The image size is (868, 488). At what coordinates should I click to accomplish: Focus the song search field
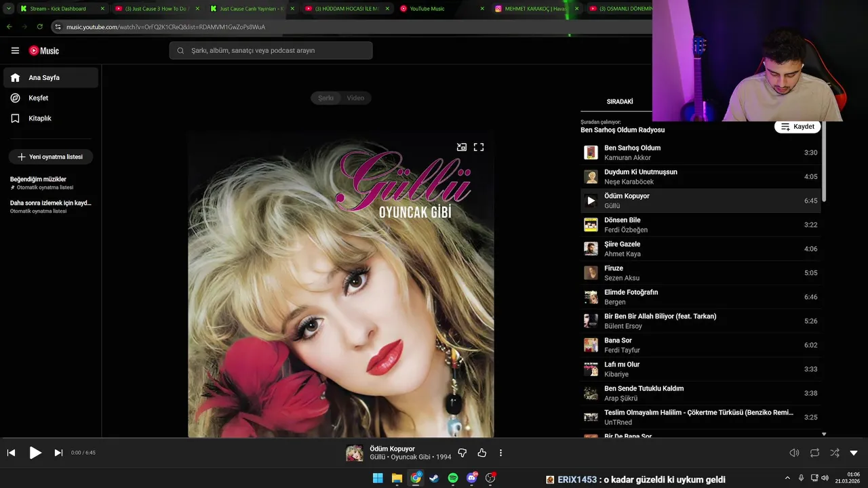pos(271,51)
